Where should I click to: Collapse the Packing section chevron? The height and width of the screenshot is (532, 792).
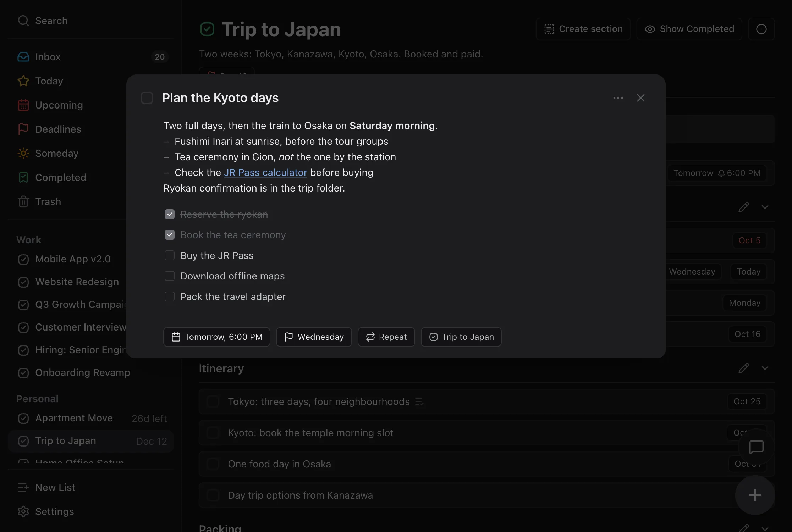point(765,528)
